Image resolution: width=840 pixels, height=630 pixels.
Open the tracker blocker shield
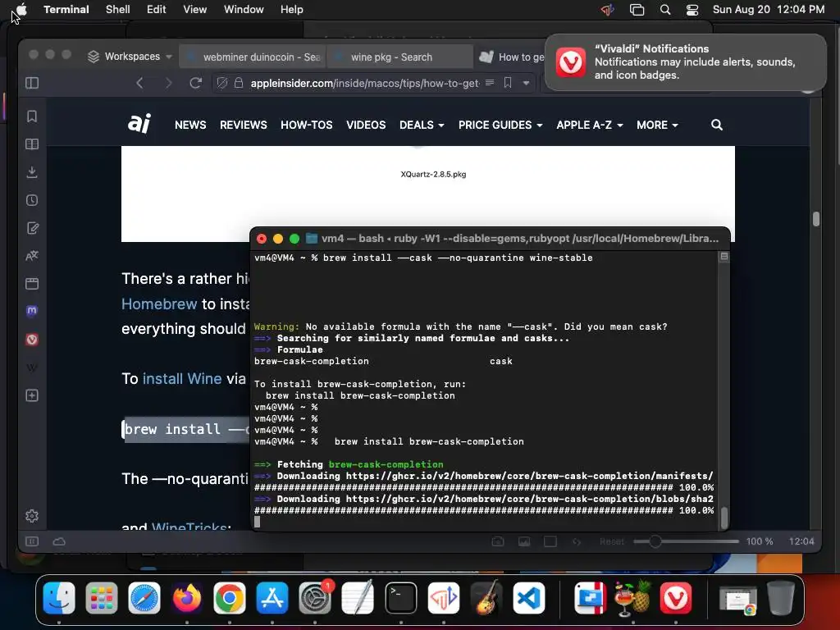pos(222,83)
